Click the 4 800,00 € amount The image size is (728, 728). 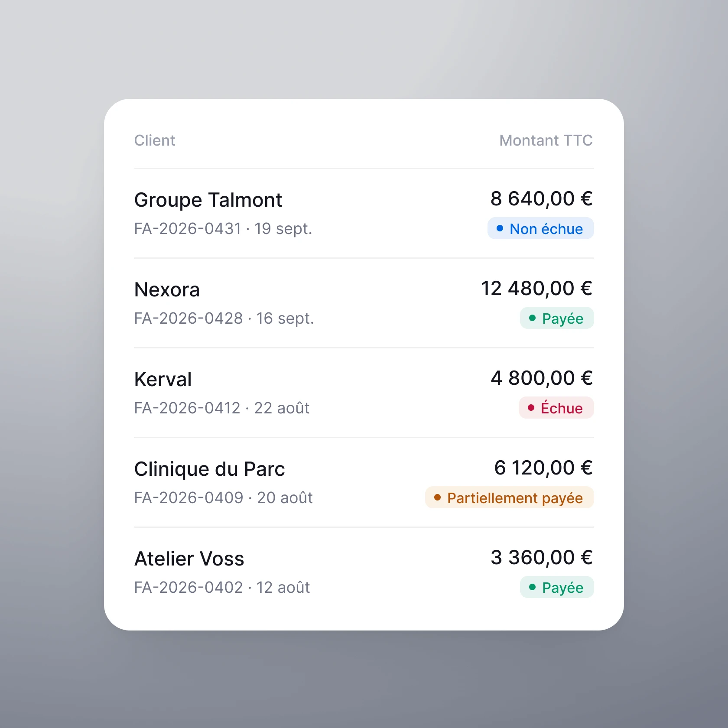[x=542, y=378]
